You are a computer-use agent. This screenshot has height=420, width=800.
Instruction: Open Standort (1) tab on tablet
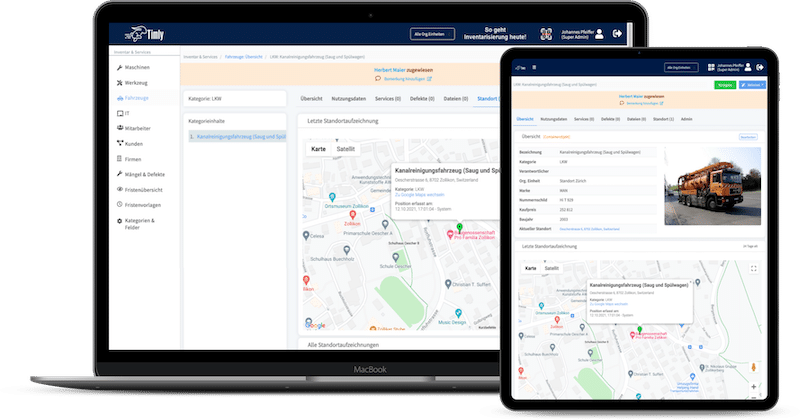coord(663,119)
